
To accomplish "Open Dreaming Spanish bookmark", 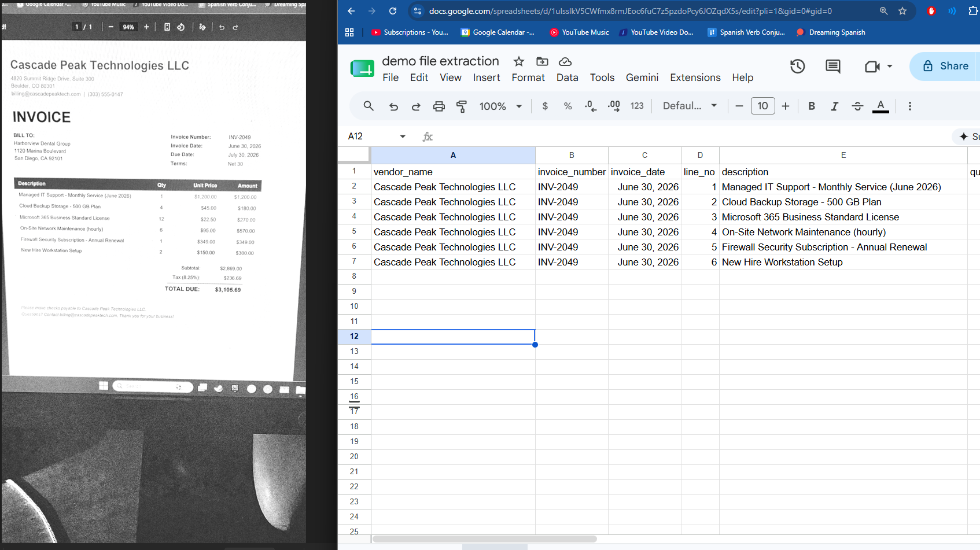I will tap(831, 32).
